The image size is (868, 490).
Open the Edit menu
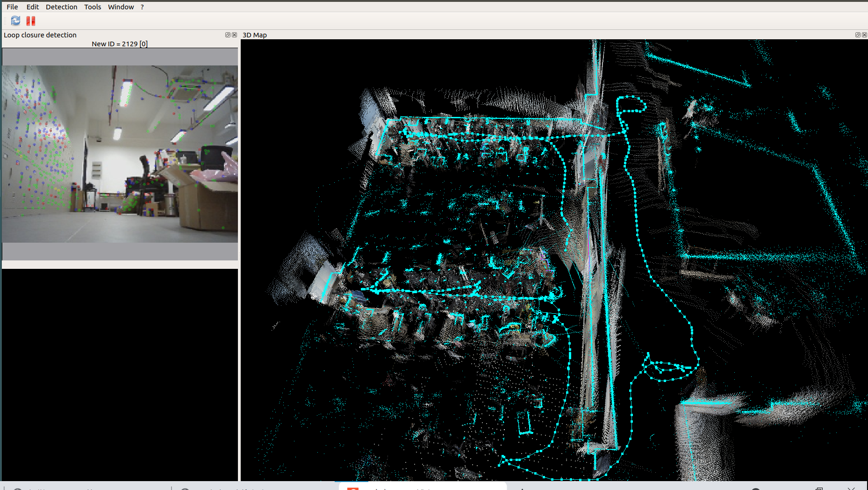click(32, 7)
